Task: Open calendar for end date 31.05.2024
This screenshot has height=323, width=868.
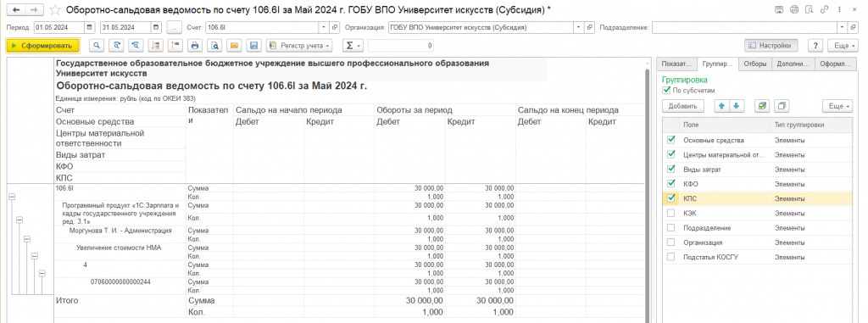Action: [156, 27]
